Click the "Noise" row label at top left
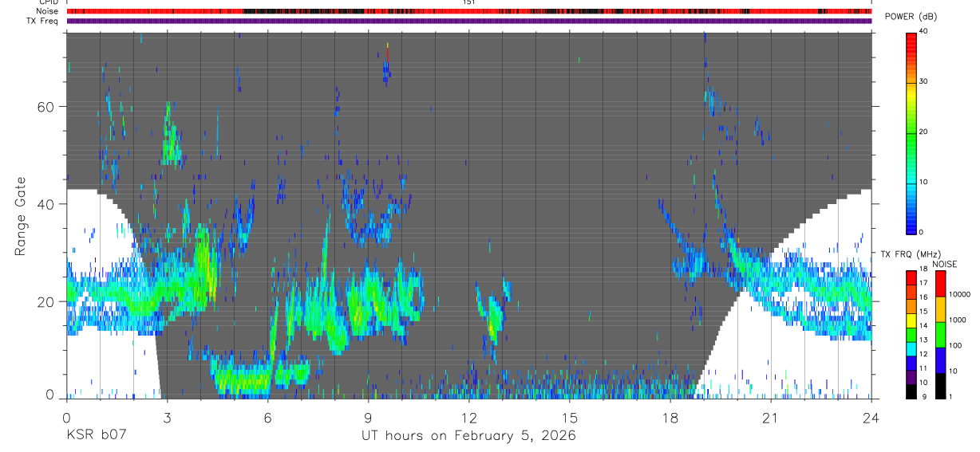The height and width of the screenshot is (452, 980). 49,11
